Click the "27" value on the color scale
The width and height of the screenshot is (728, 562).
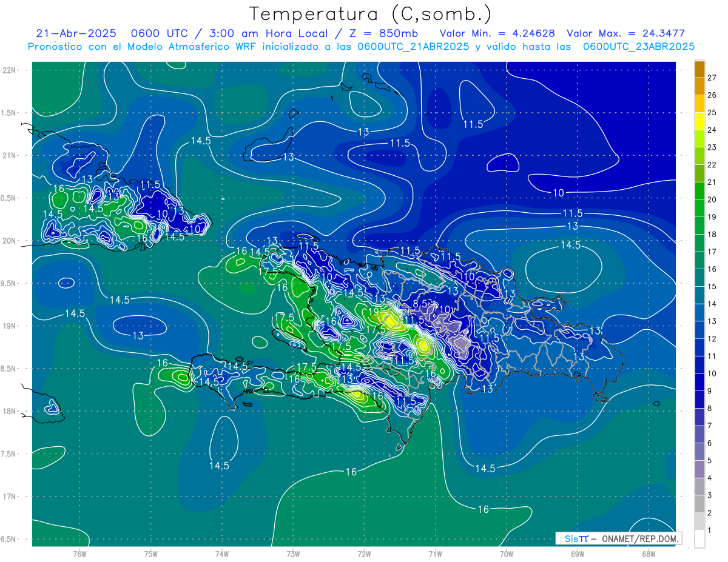(712, 78)
